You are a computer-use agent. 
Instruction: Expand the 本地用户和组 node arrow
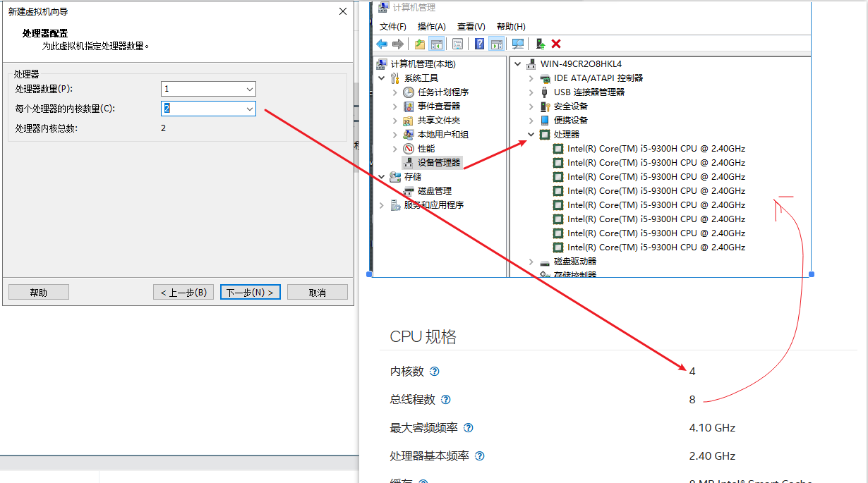pyautogui.click(x=394, y=134)
